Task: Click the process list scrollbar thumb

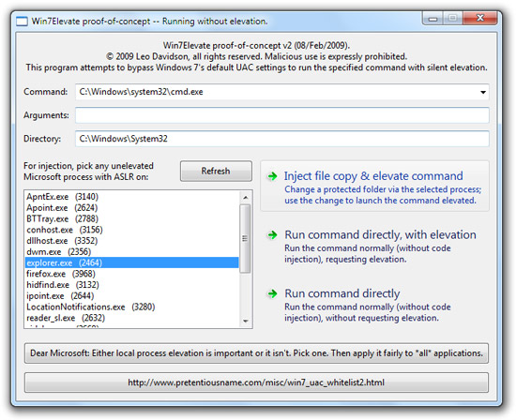Action: tap(245, 239)
